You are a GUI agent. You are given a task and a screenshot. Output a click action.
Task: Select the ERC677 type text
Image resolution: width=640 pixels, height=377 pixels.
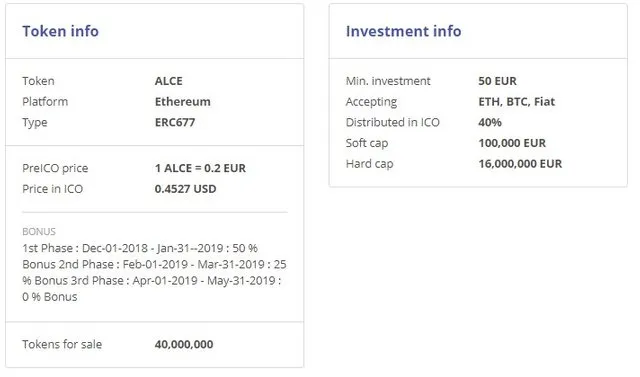tap(175, 122)
